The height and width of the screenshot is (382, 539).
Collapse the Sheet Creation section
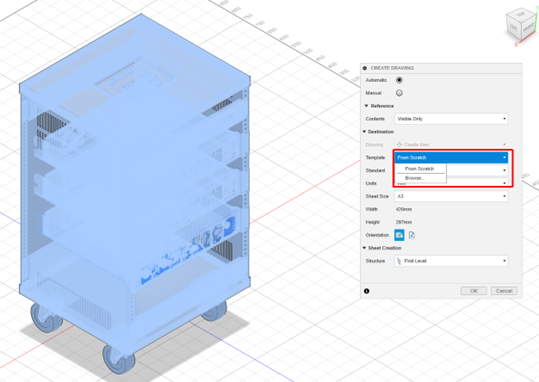(364, 248)
